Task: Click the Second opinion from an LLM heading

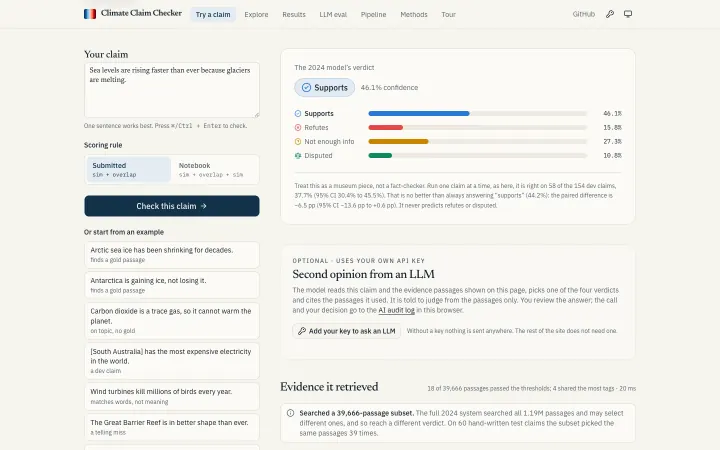Action: (363, 275)
